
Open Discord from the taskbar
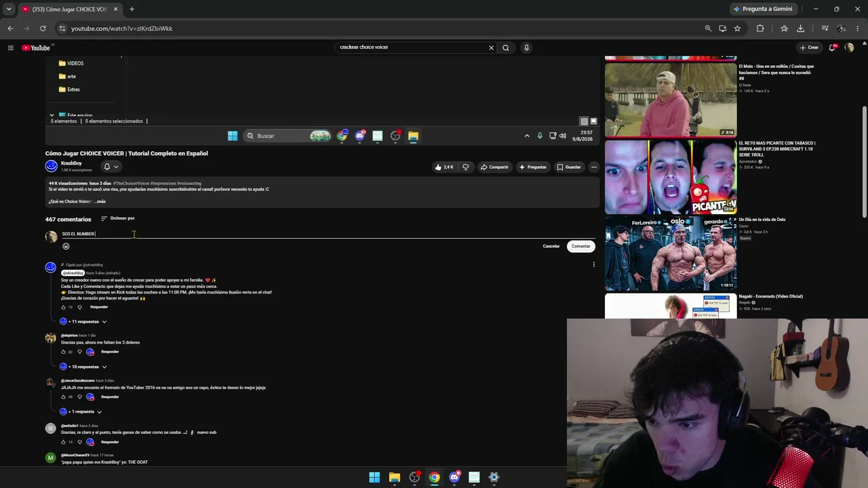point(454,477)
